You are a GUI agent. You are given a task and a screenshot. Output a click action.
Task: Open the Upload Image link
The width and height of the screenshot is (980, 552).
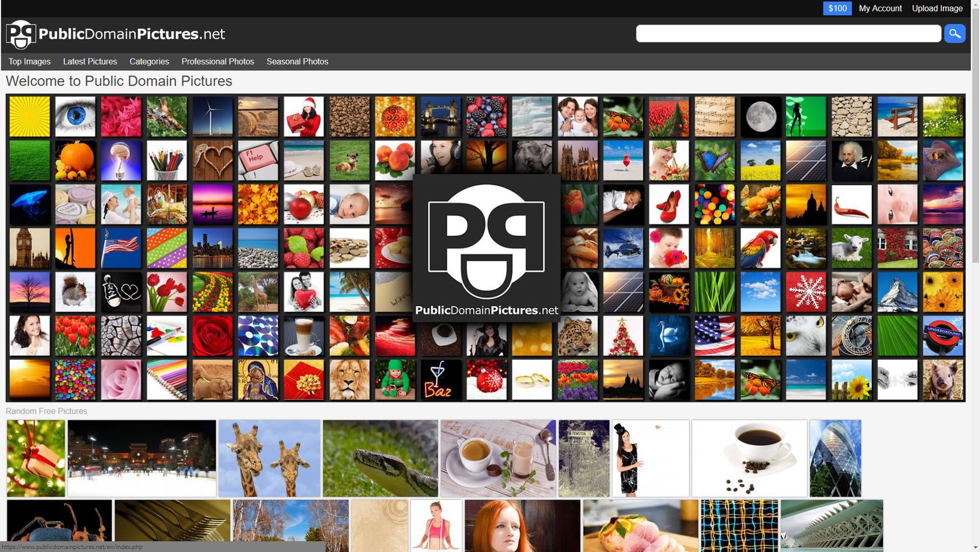(937, 9)
